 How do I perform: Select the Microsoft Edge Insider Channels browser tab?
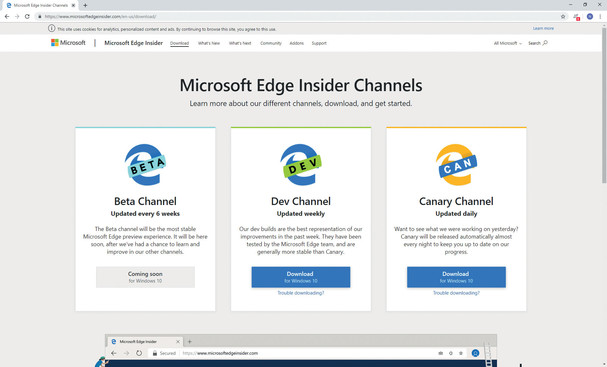tap(41, 5)
